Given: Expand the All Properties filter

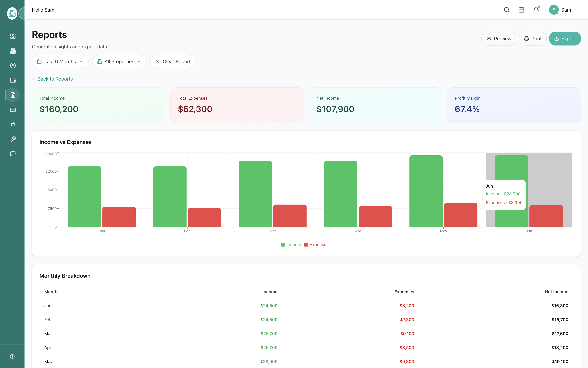Looking at the screenshot, I should 119,61.
